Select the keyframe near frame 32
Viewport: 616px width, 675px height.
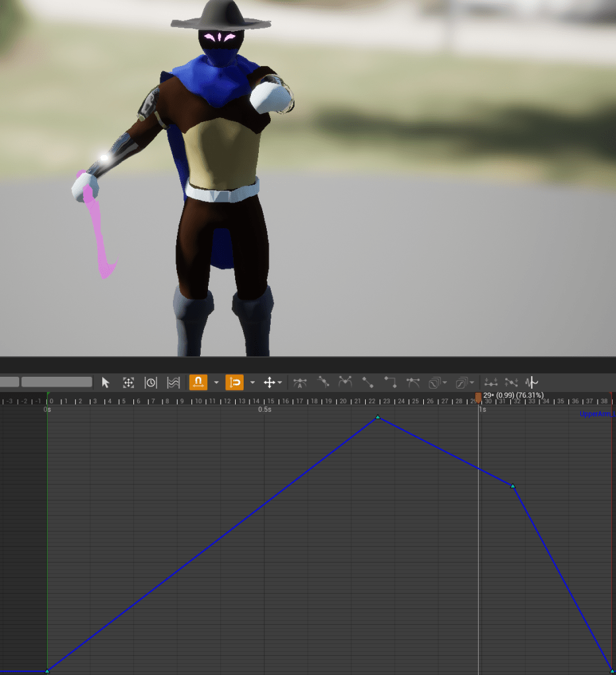tap(513, 486)
